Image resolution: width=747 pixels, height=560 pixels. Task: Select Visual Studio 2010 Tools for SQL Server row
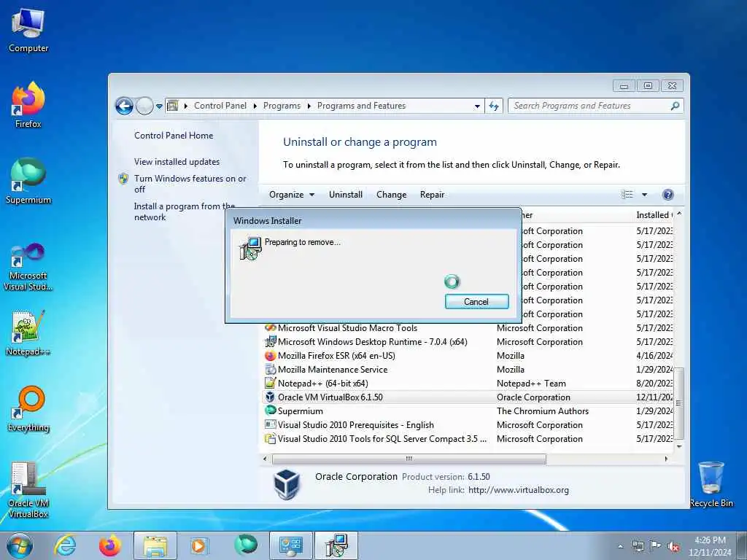pos(469,438)
